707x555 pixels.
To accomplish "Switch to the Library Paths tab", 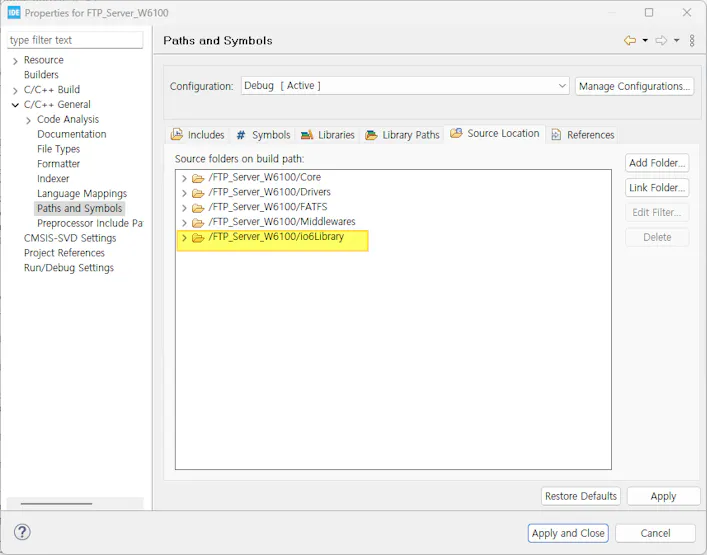I will pos(403,135).
